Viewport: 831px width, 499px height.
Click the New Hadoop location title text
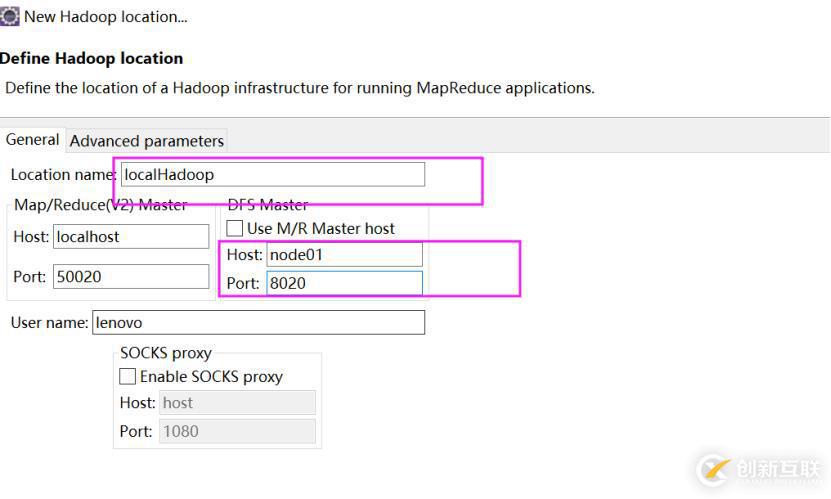[x=105, y=17]
